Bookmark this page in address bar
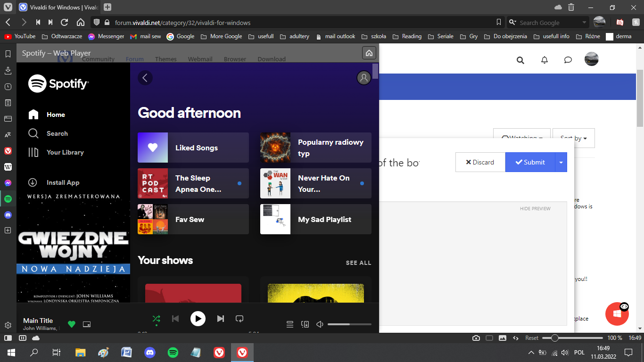 (x=499, y=22)
